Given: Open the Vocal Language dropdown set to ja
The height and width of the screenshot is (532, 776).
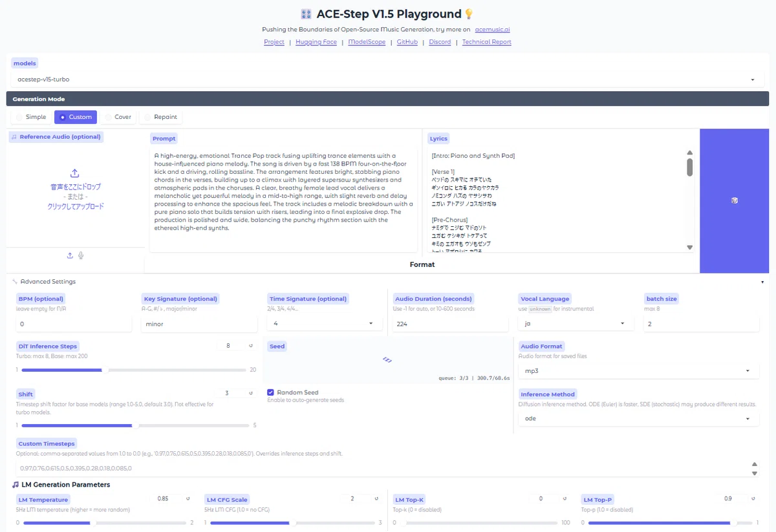Looking at the screenshot, I should click(x=576, y=324).
